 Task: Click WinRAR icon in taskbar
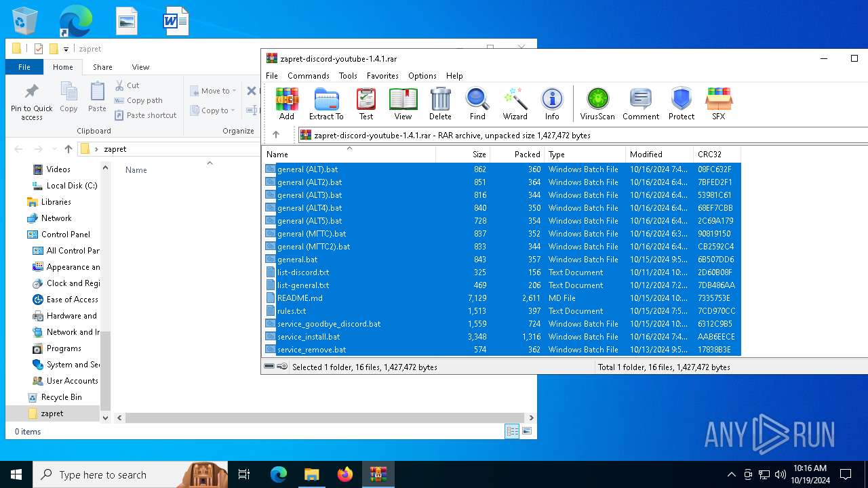pyautogui.click(x=378, y=474)
